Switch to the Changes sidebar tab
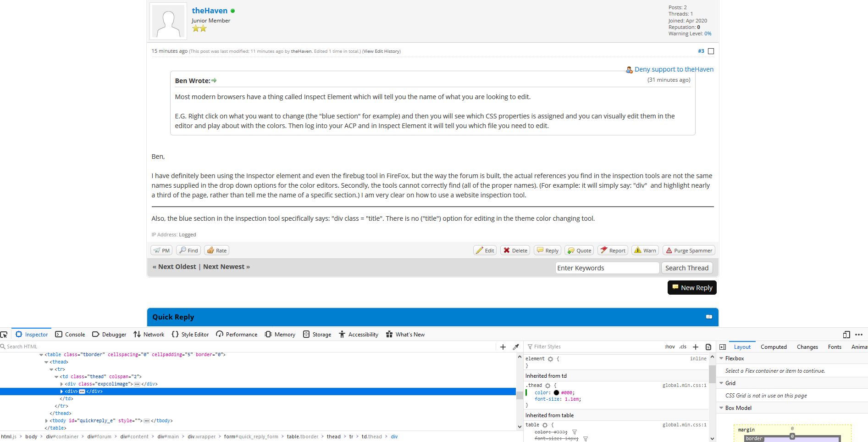 807,347
